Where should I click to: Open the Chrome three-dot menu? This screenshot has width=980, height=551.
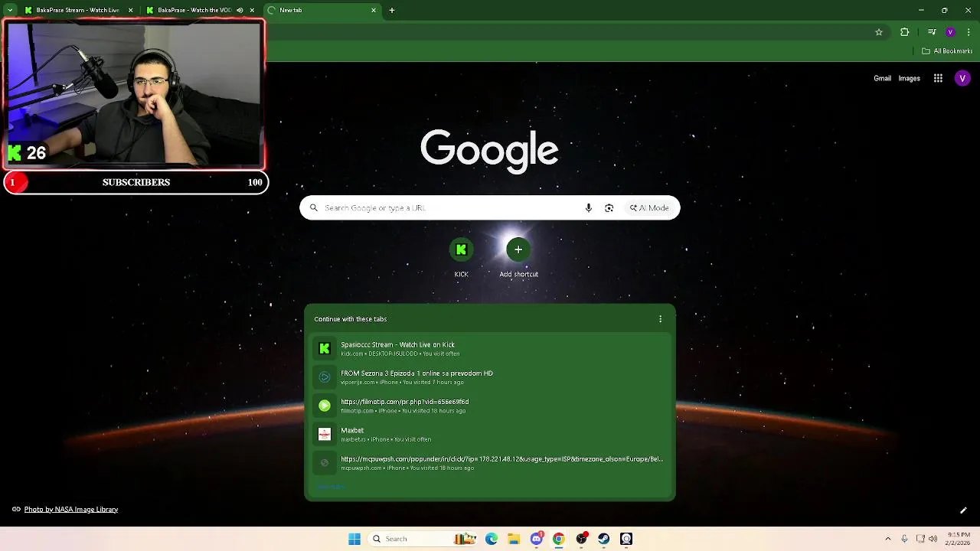coord(969,32)
